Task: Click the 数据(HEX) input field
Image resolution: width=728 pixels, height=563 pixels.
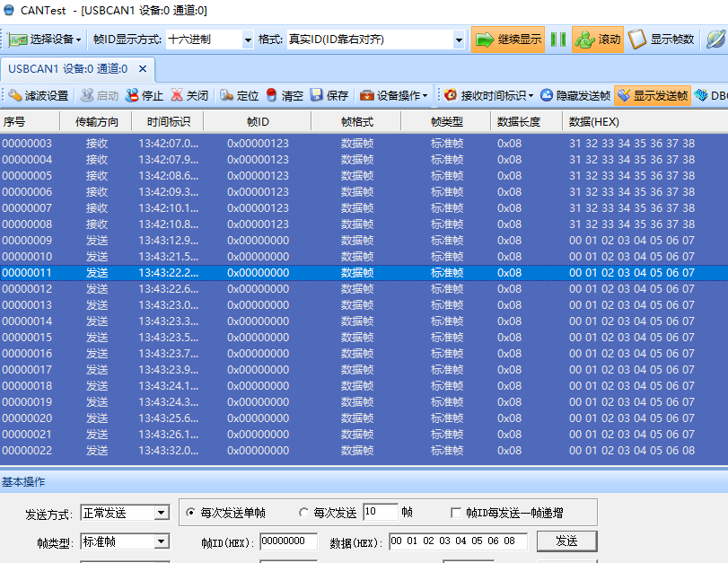Action: (x=458, y=541)
